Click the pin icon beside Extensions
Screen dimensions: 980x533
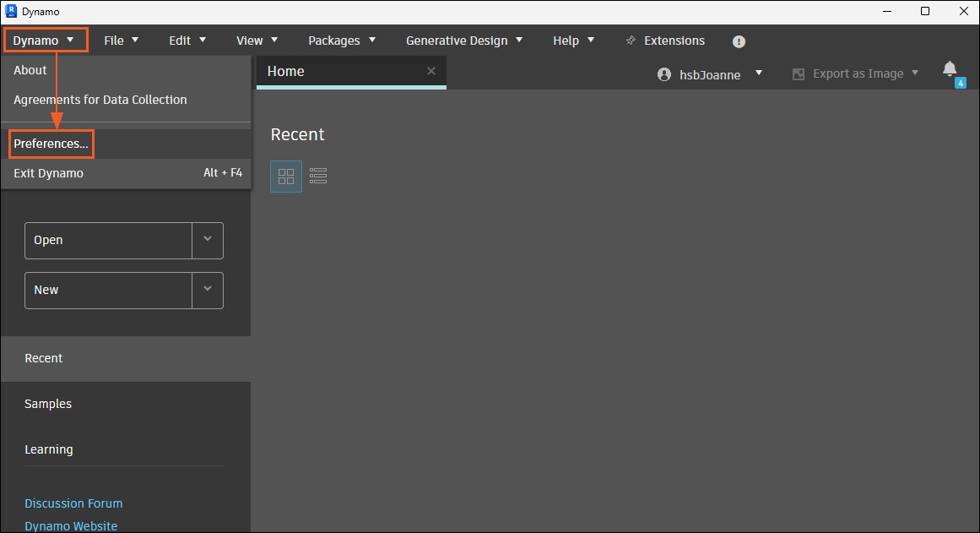point(631,41)
